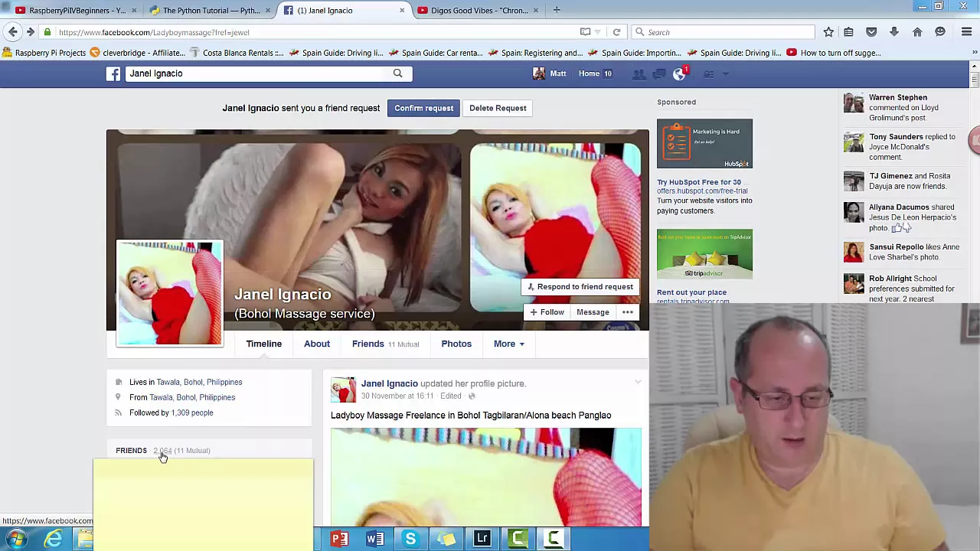
Task: Click the profile picture thumbnail on cover
Action: pyautogui.click(x=169, y=293)
